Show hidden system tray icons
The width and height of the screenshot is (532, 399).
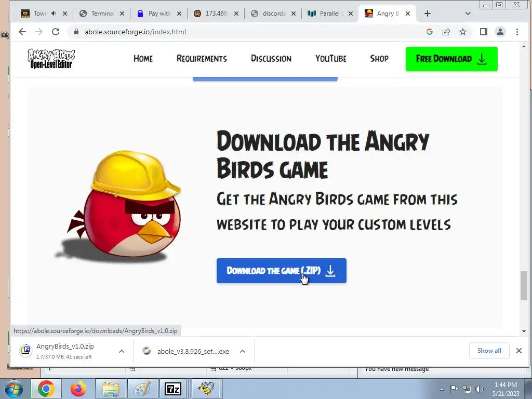coord(442,389)
